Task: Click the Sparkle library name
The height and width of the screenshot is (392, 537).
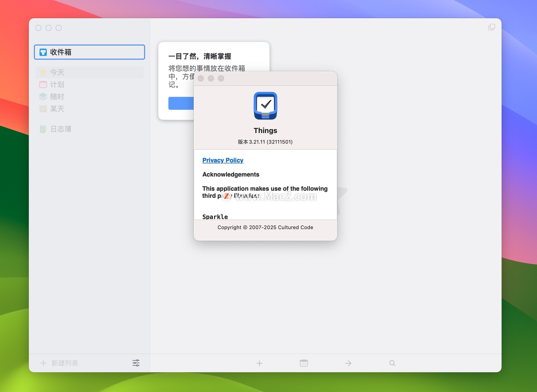Action: pos(215,217)
